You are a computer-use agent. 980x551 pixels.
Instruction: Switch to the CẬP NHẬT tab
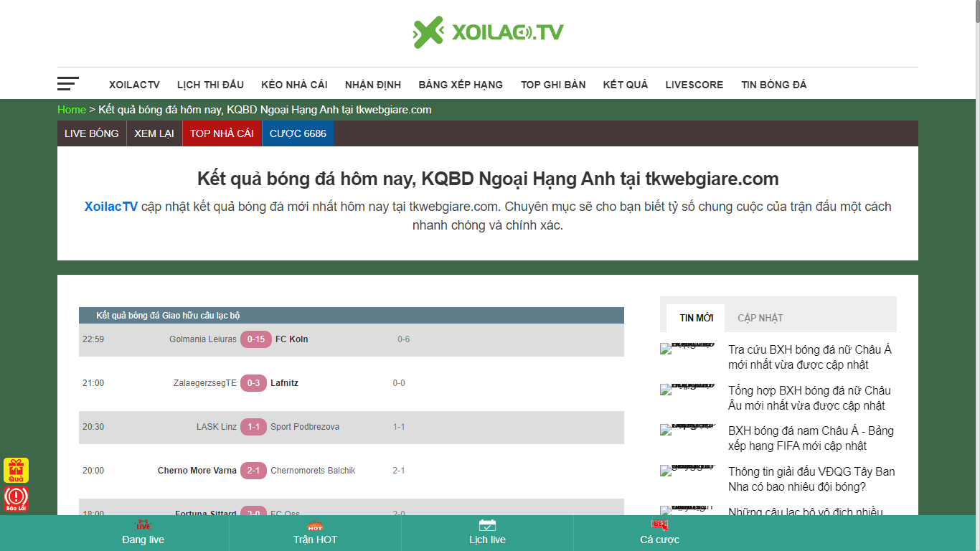tap(760, 318)
